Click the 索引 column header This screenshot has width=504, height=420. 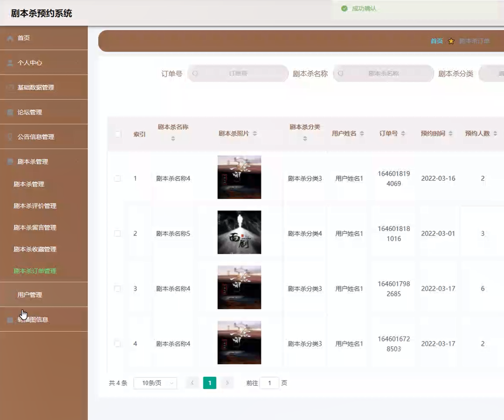(x=139, y=134)
